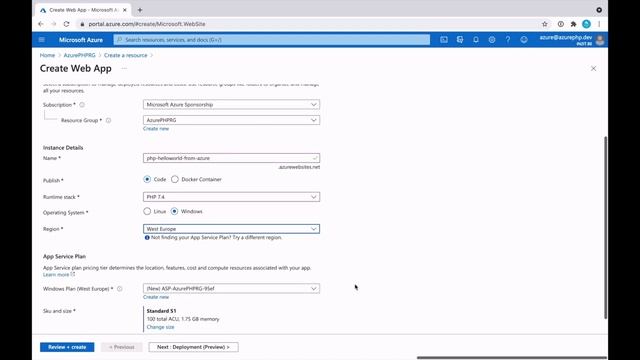
Task: Click the Name input field
Action: tap(231, 158)
